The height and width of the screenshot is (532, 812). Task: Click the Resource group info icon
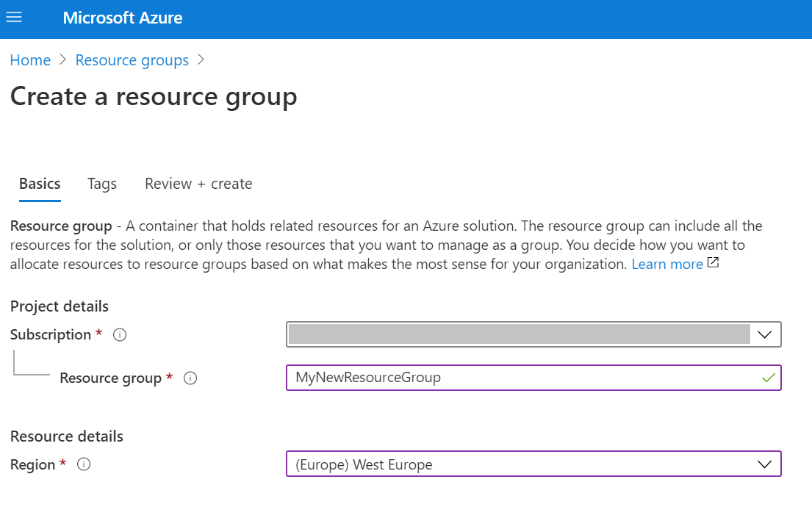[x=190, y=378]
